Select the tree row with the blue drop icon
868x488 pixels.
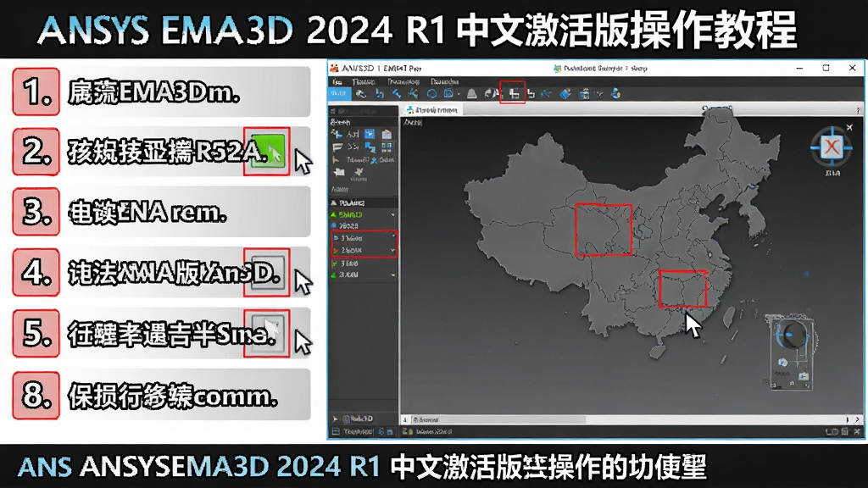coord(364,225)
